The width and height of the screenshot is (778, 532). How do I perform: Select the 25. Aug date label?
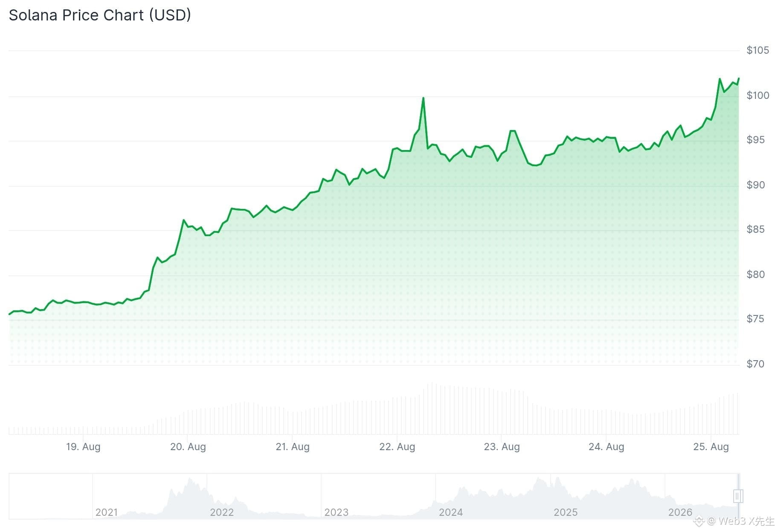point(711,447)
